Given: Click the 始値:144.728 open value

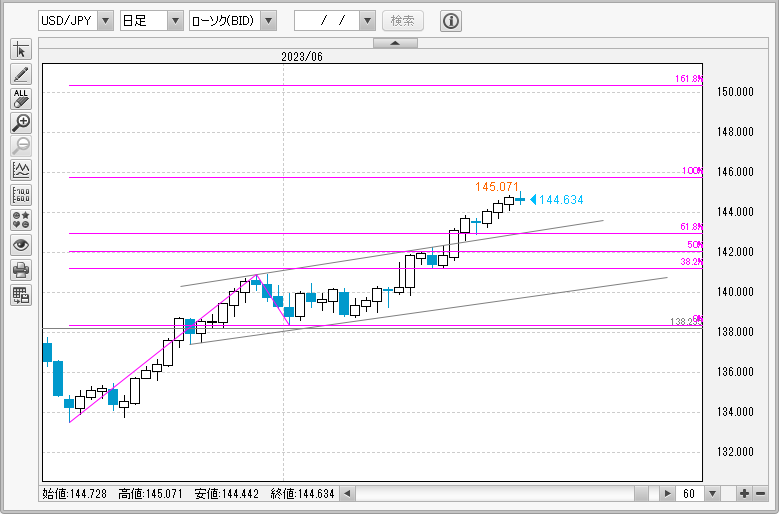Looking at the screenshot, I should 75,494.
